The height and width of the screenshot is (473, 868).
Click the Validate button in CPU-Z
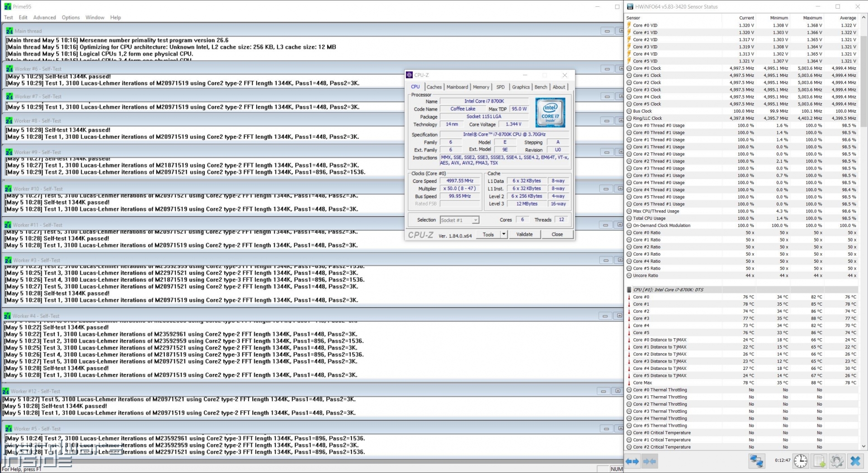[524, 234]
